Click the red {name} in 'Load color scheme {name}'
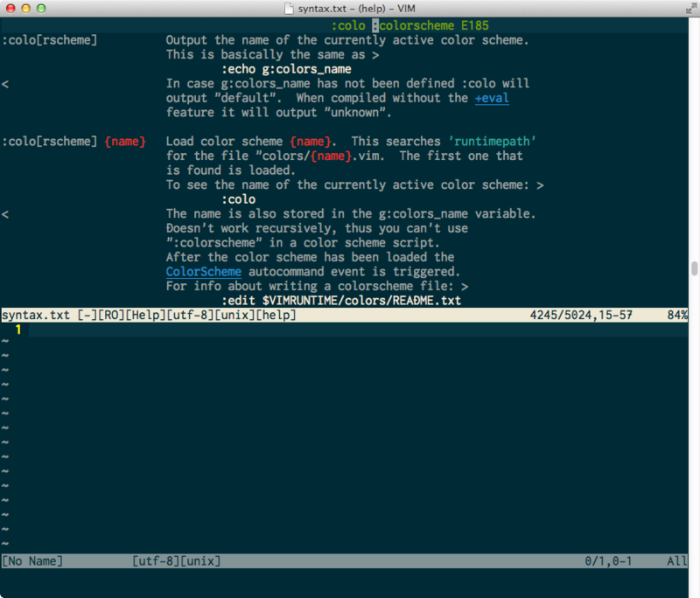Screen dimensions: 700x598 pos(311,142)
